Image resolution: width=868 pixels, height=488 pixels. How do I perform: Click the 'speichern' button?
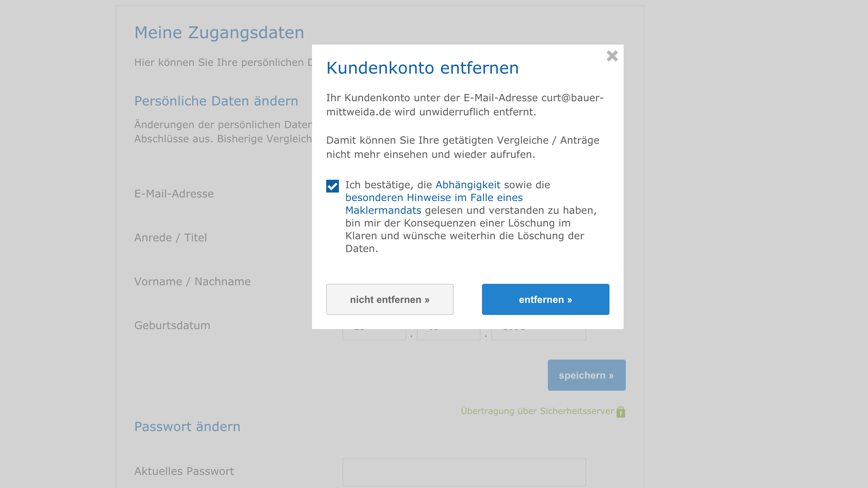point(586,375)
